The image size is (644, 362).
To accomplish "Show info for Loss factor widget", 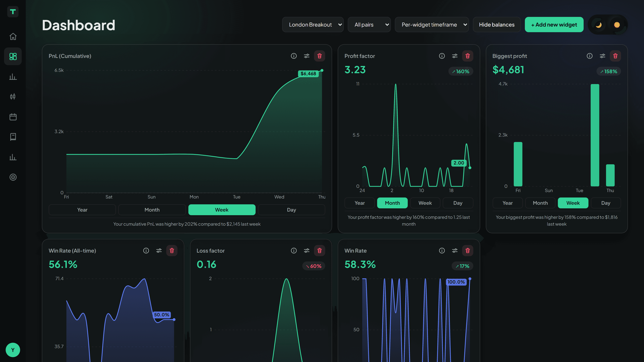I will (294, 251).
